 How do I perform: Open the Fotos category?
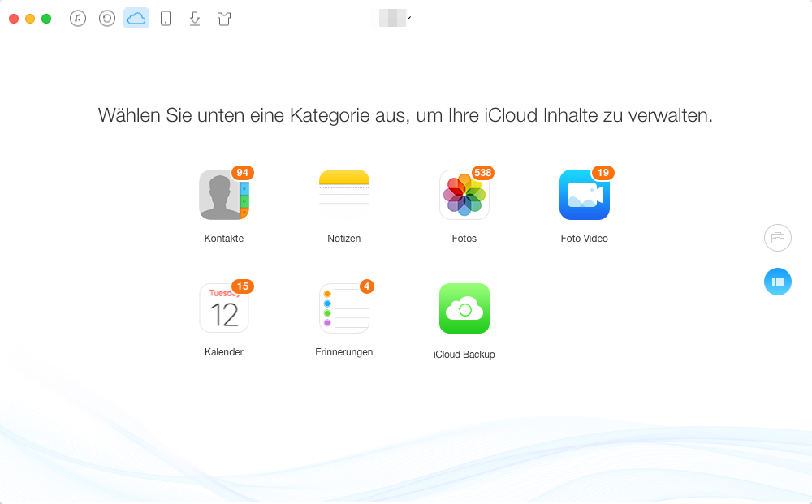tap(464, 195)
